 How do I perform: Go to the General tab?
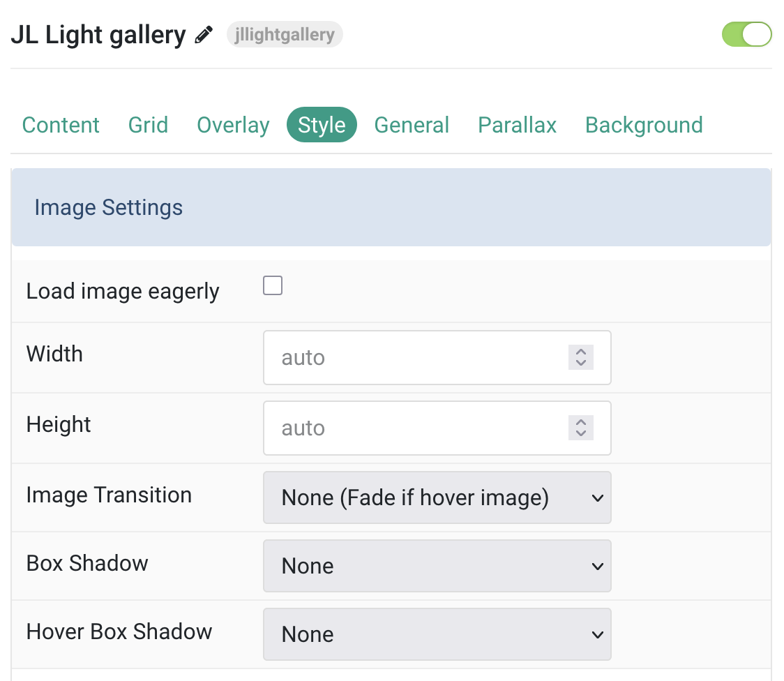click(x=412, y=125)
